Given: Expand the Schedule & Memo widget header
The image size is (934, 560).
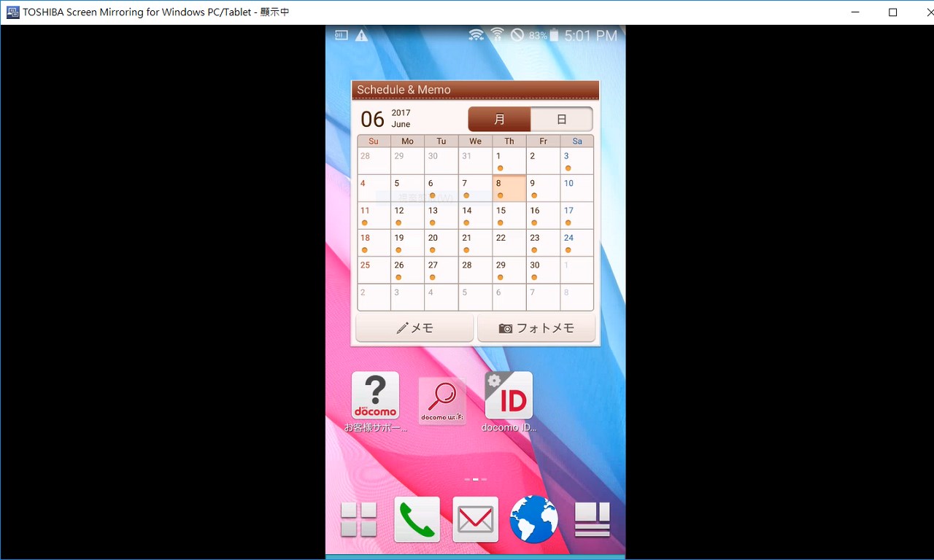Looking at the screenshot, I should tap(475, 89).
